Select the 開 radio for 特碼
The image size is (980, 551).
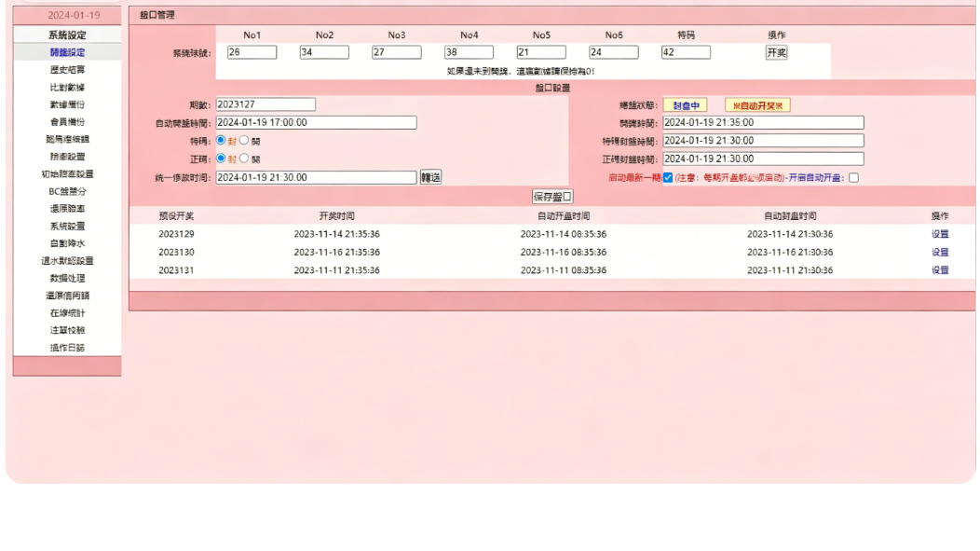tap(244, 140)
